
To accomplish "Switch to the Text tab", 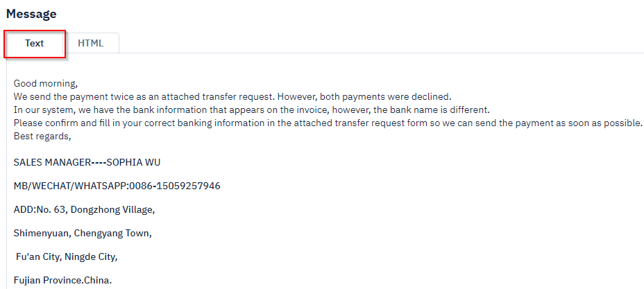I will pyautogui.click(x=35, y=43).
